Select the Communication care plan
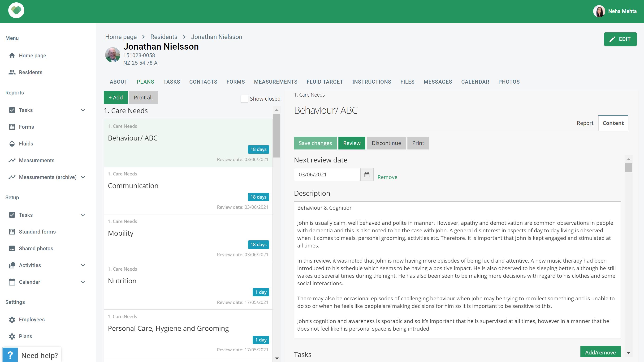Screen dimensions: 644x362 (188, 190)
